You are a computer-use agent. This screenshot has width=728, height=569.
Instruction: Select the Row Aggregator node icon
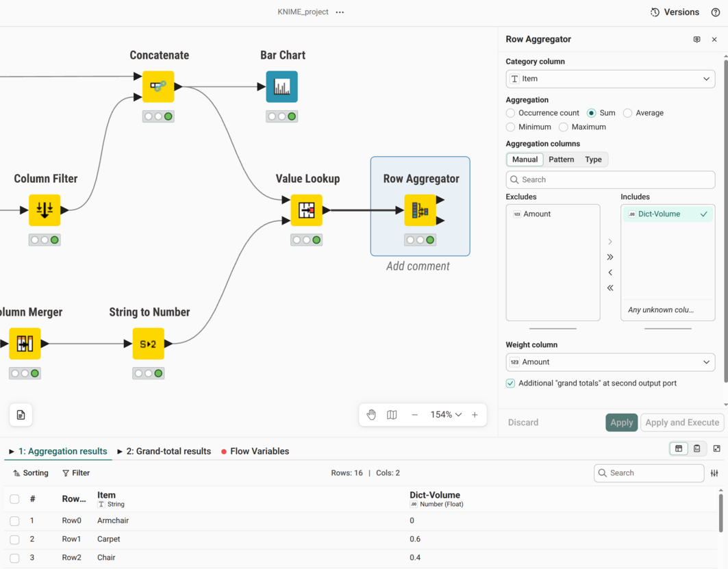[421, 210]
